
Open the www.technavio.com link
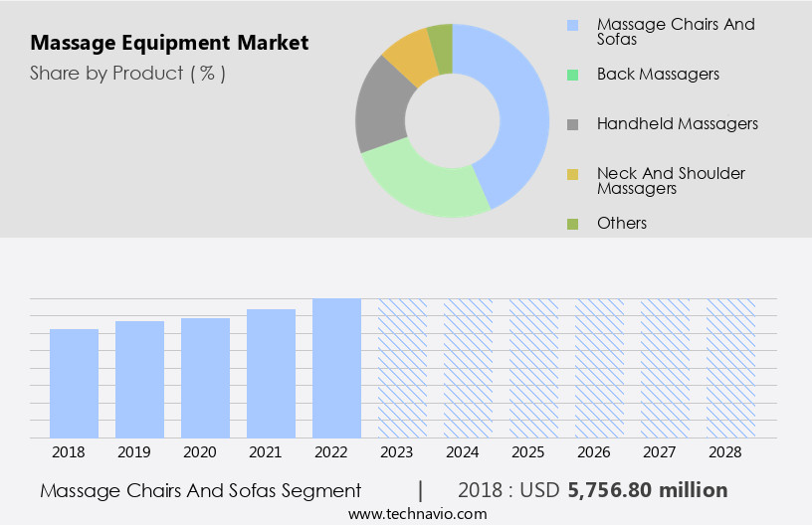[x=417, y=514]
